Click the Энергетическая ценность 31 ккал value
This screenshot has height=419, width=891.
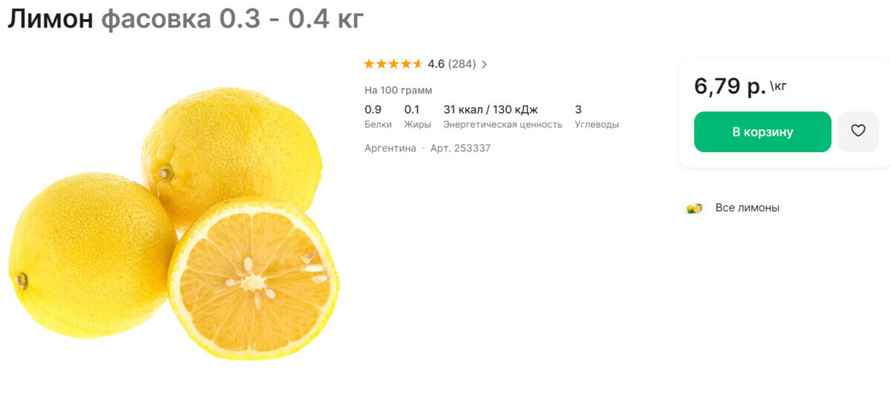(x=490, y=109)
